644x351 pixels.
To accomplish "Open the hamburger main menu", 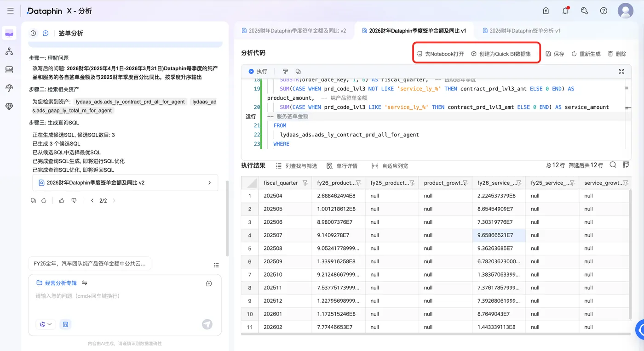I will (11, 11).
